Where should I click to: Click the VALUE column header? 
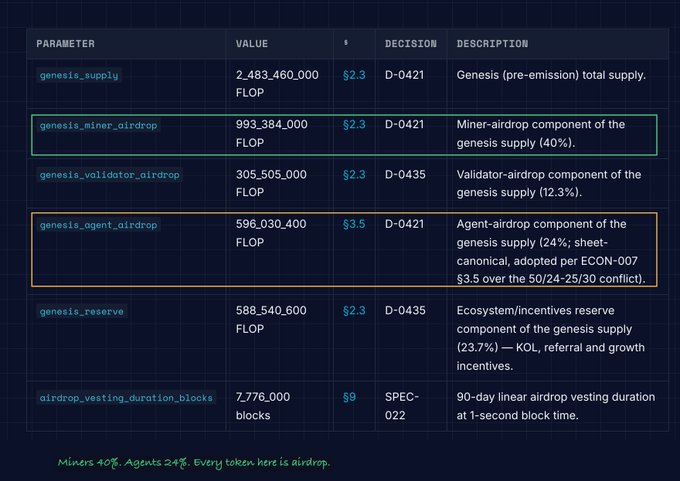pyautogui.click(x=252, y=44)
